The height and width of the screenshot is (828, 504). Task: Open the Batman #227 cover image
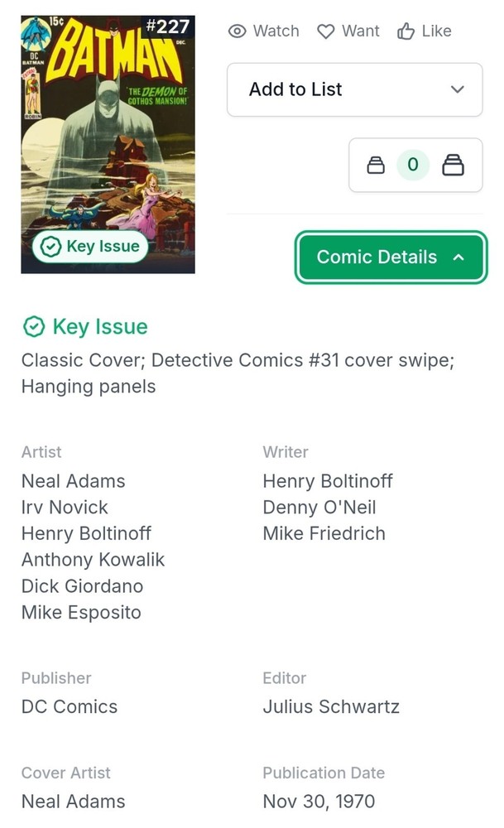coord(108,144)
